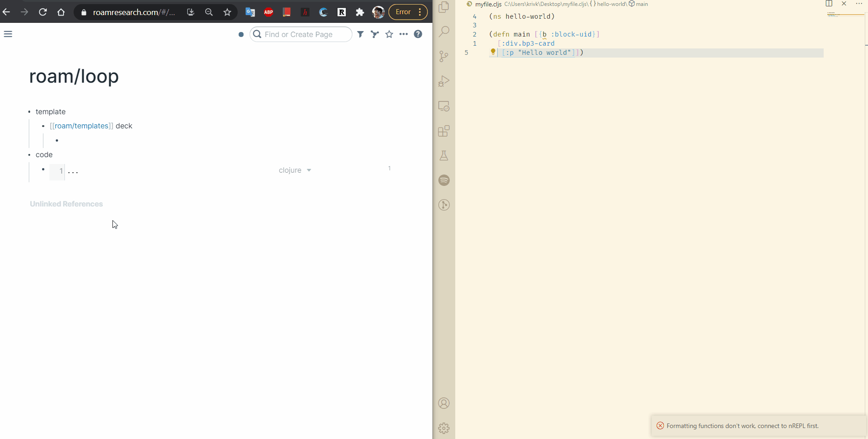Image resolution: width=868 pixels, height=439 pixels.
Task: Open the Readwise R extension icon
Action: 341,12
